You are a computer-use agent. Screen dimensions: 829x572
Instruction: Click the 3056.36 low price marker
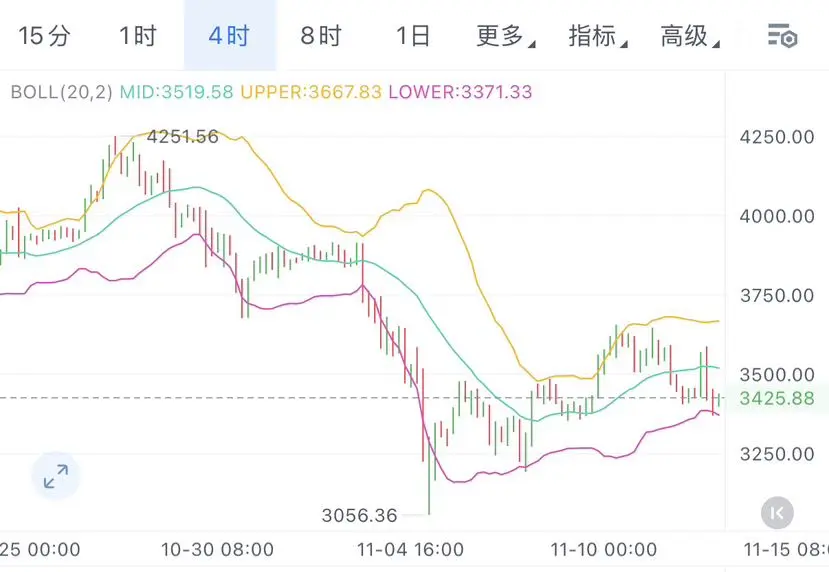point(360,516)
